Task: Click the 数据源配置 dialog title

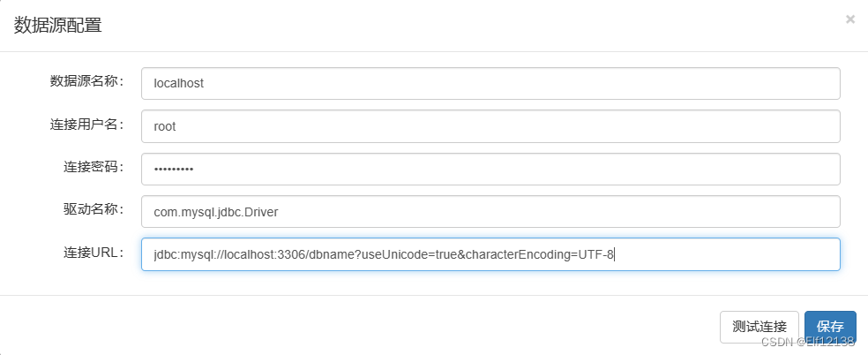Action: coord(57,26)
